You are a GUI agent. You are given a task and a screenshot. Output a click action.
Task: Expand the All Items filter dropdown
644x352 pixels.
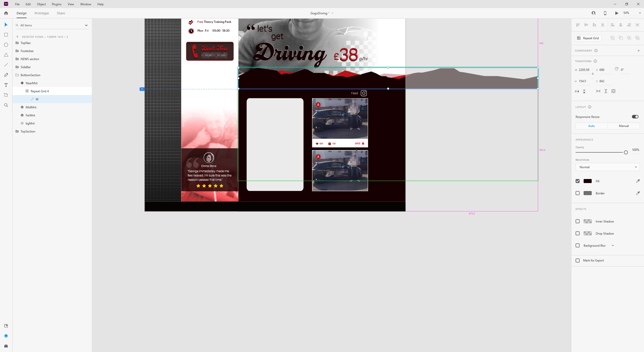pyautogui.click(x=86, y=25)
